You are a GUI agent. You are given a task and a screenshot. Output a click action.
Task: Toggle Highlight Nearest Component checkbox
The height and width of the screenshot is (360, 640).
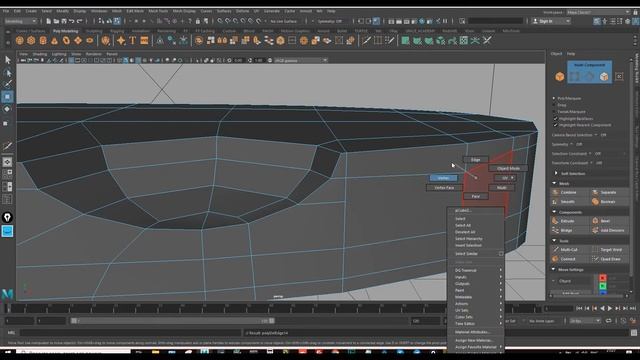click(555, 125)
